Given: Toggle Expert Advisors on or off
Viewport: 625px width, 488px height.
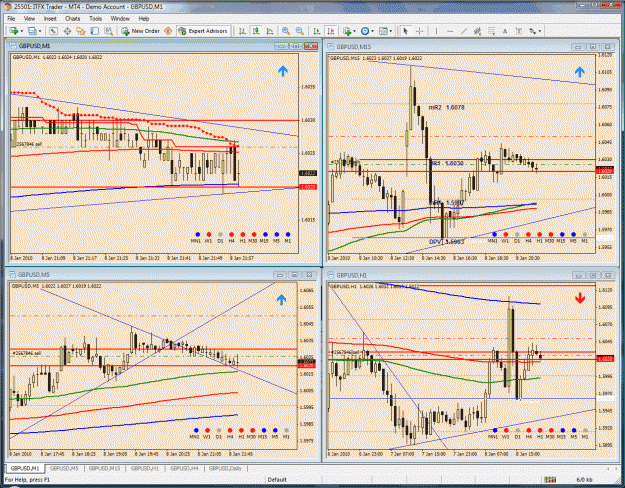Looking at the screenshot, I should click(x=203, y=31).
